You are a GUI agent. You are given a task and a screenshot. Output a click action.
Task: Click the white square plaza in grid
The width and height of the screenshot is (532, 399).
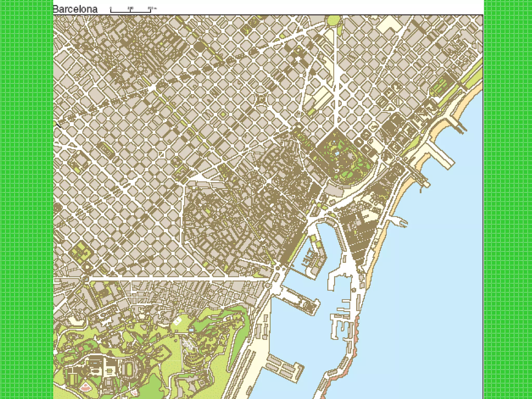(161, 155)
